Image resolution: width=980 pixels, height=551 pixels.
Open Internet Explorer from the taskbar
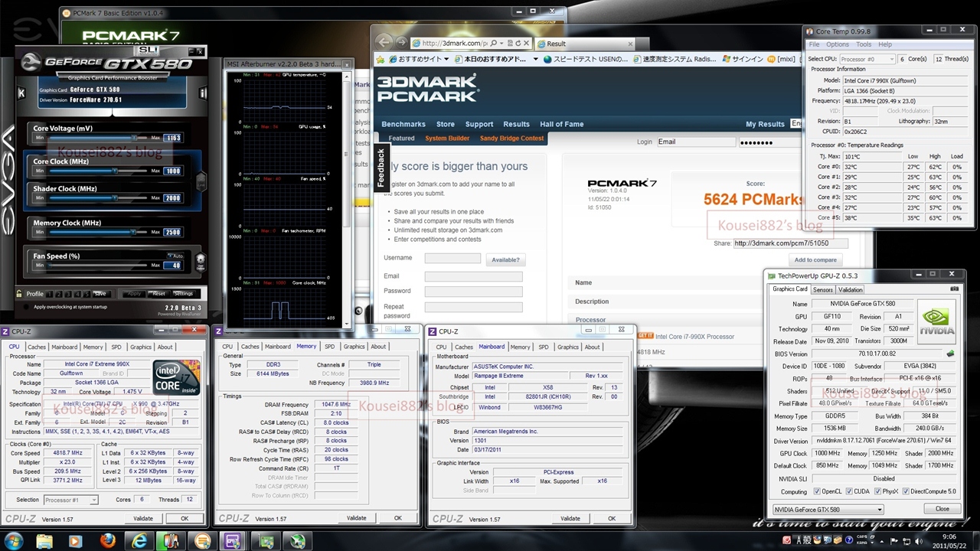pyautogui.click(x=139, y=541)
